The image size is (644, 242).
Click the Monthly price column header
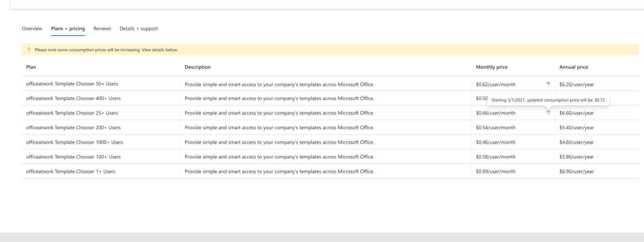pos(492,67)
